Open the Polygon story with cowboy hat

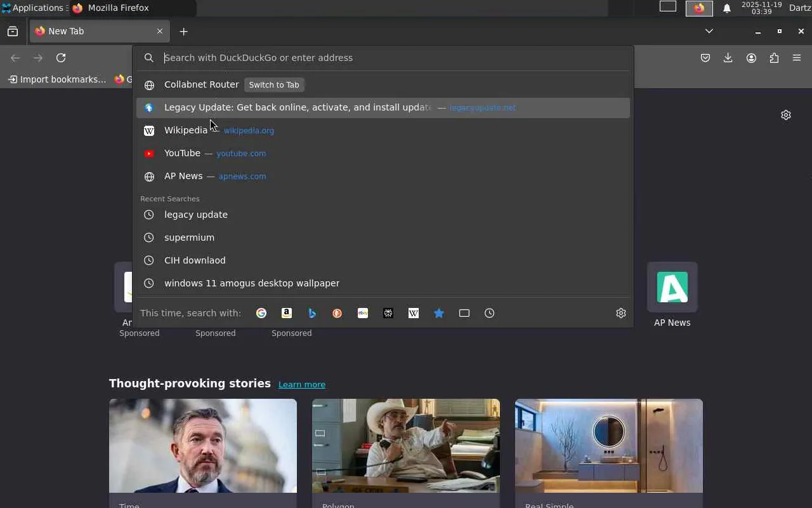[x=406, y=446]
